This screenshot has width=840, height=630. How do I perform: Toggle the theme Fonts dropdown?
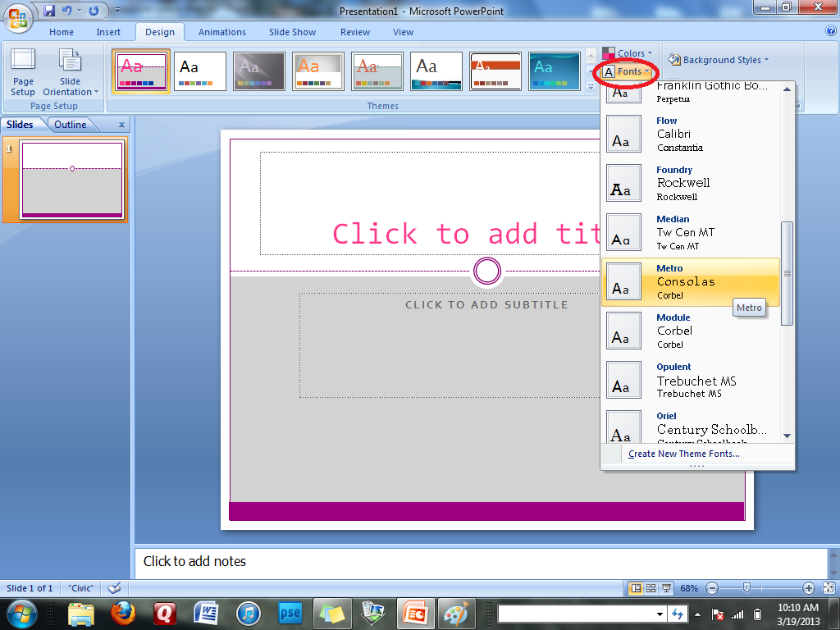pyautogui.click(x=626, y=72)
